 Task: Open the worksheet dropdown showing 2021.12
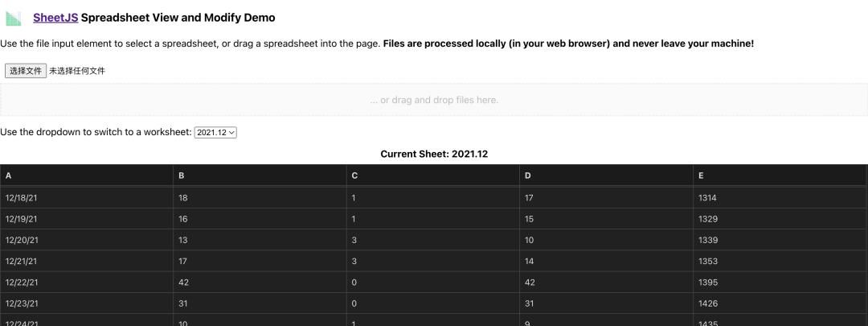pyautogui.click(x=215, y=132)
